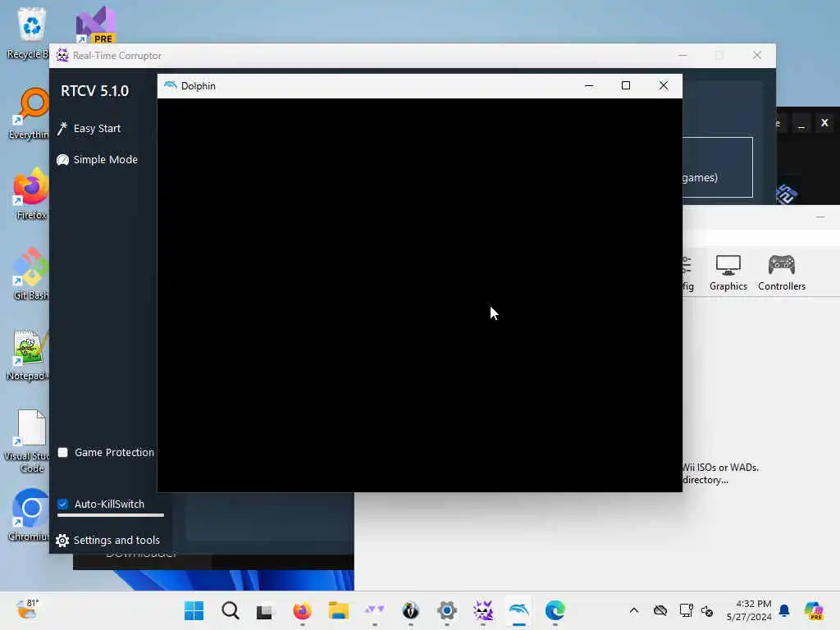Click the notification bell in system tray
The width and height of the screenshot is (840, 630).
point(784,610)
